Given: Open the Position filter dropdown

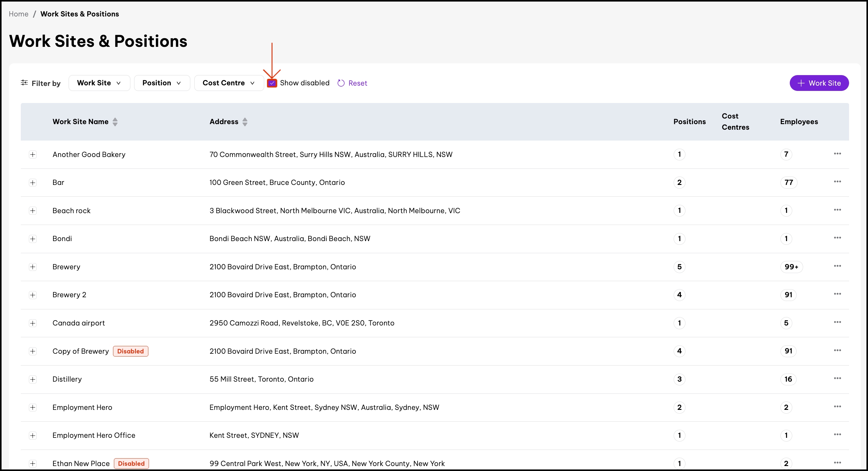Looking at the screenshot, I should 162,83.
